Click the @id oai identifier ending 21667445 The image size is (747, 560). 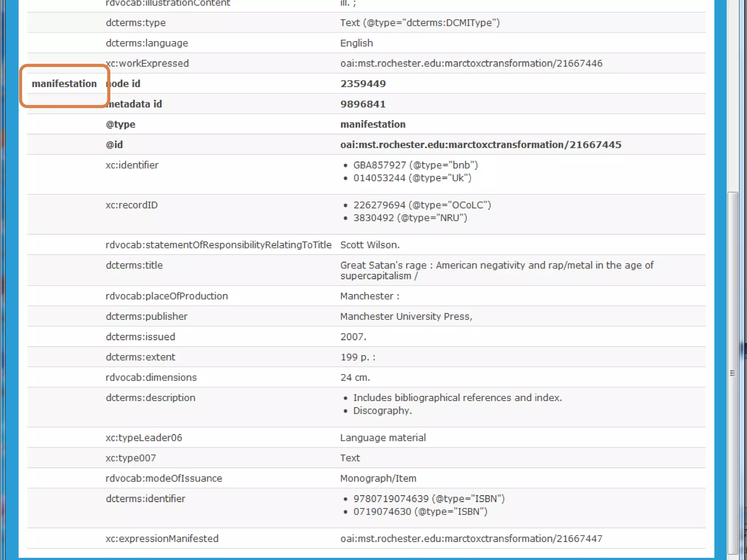pos(480,145)
